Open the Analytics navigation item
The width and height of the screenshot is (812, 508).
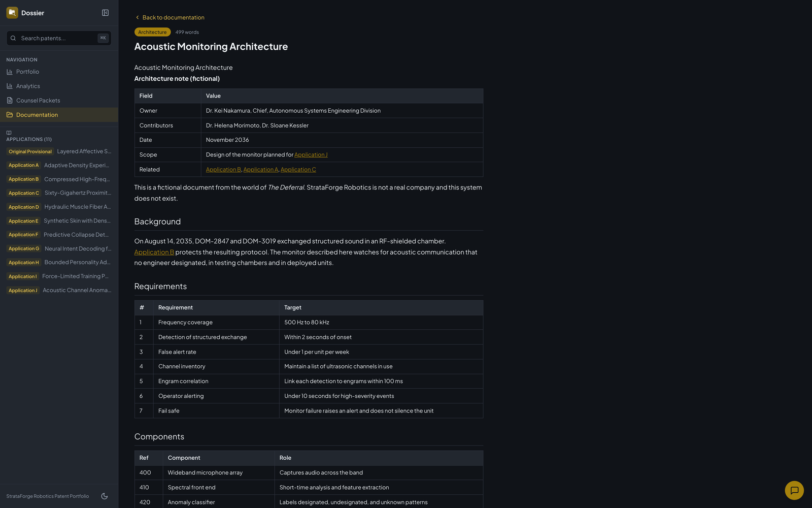click(x=59, y=86)
